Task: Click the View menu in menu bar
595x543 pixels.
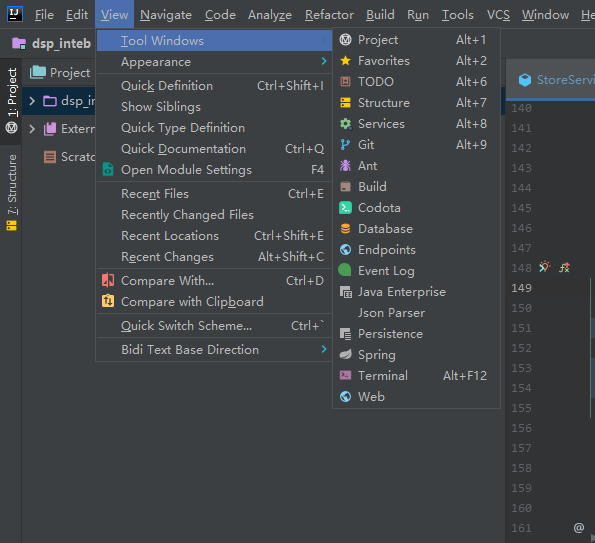Action: [114, 15]
